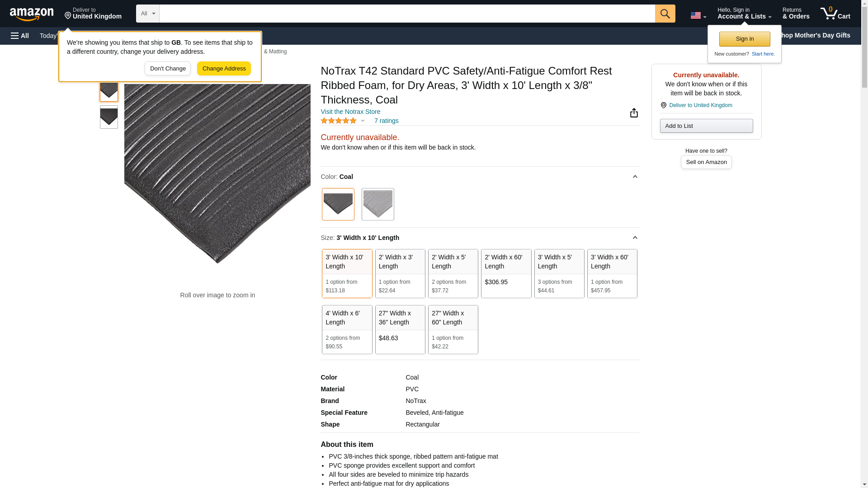Visit the Notrax Store link
This screenshot has height=488, width=868.
tap(350, 112)
